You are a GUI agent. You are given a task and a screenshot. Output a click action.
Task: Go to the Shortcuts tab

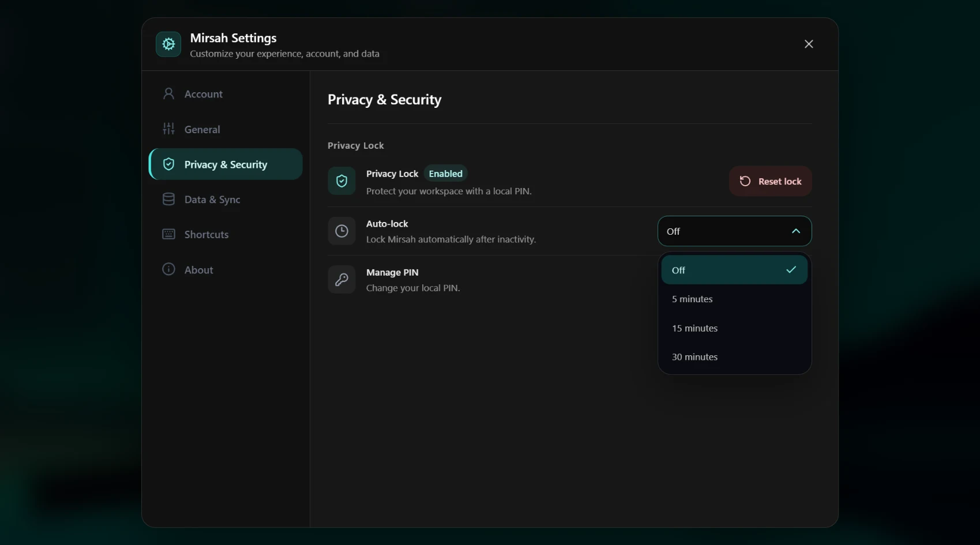pyautogui.click(x=226, y=235)
